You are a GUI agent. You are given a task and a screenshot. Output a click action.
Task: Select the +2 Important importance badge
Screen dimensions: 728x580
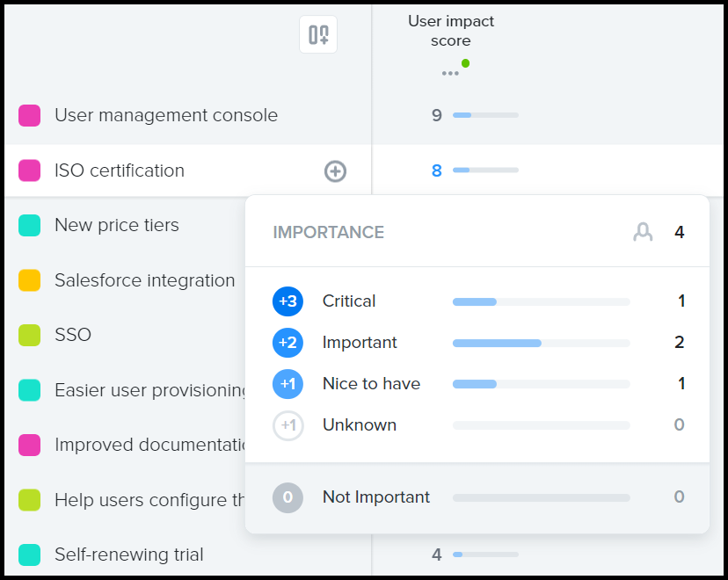click(288, 343)
